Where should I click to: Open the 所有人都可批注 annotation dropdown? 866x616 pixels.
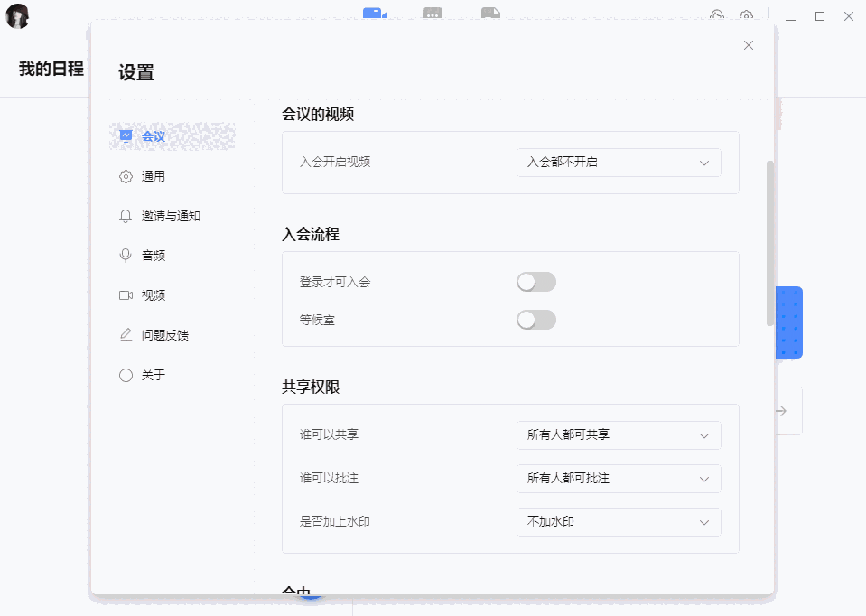tap(619, 479)
